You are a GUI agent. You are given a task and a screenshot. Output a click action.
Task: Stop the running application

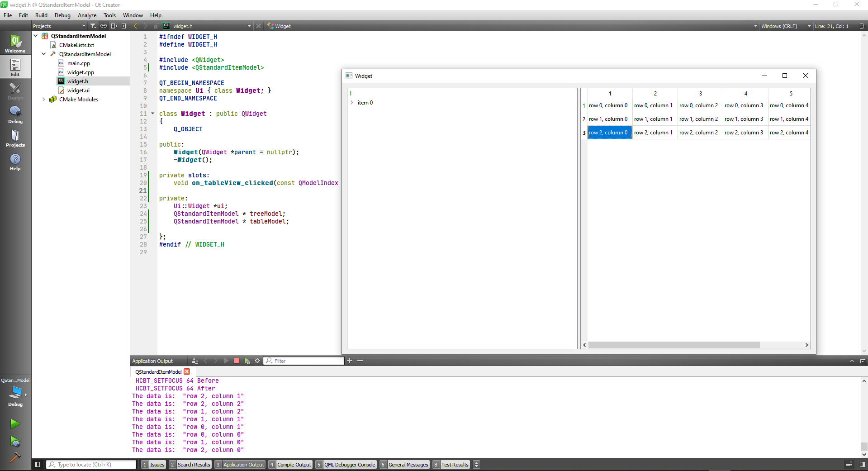coord(236,361)
